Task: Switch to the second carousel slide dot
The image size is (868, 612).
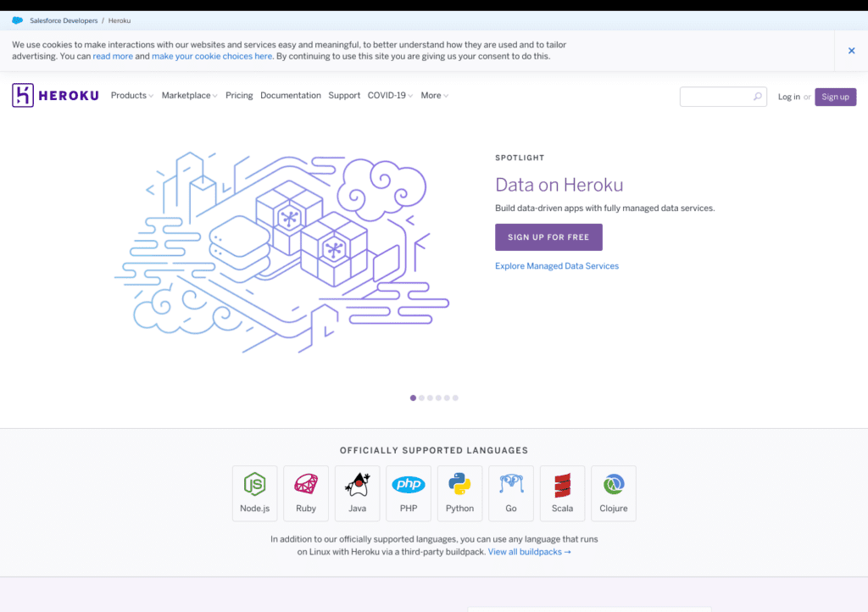Action: 421,398
